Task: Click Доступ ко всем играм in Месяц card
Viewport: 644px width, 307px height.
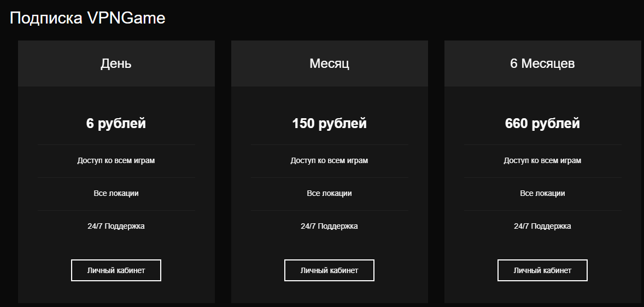Action: click(x=329, y=160)
